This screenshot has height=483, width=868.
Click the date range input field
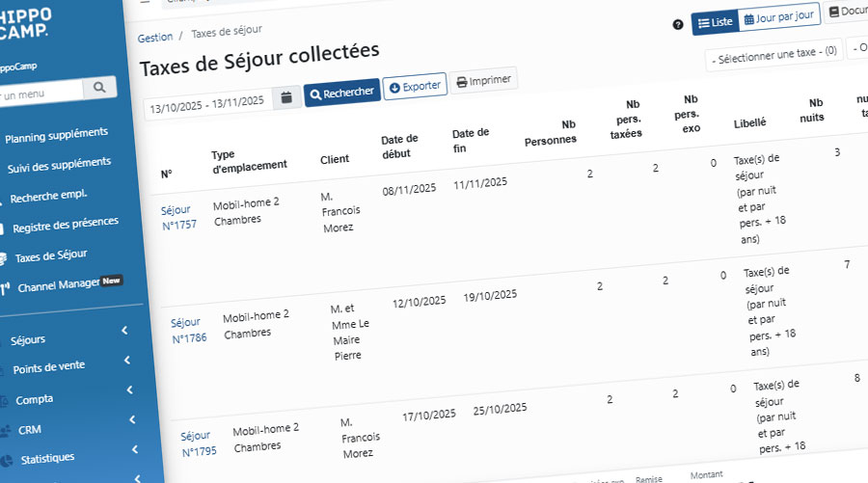point(206,103)
